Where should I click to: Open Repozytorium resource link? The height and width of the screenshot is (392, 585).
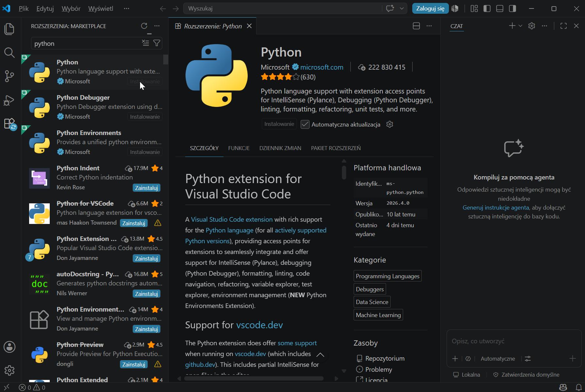(385, 358)
